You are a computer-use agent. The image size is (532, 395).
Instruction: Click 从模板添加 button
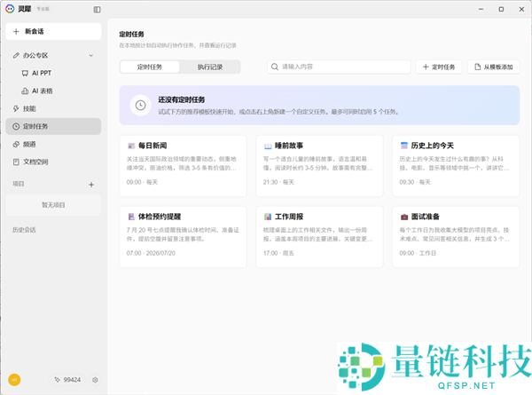coord(494,67)
